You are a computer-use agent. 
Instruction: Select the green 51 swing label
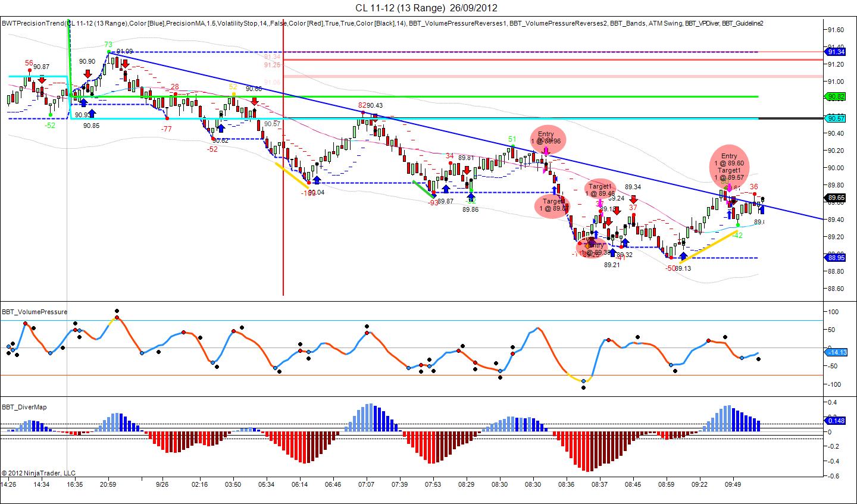[512, 139]
